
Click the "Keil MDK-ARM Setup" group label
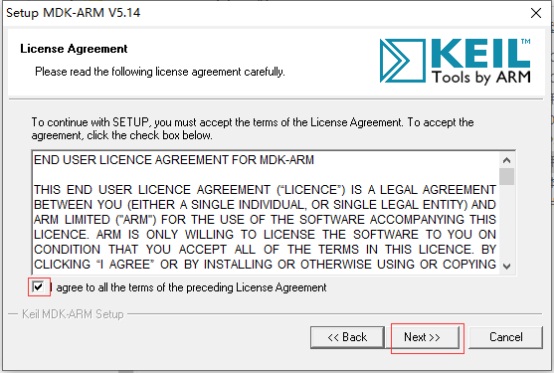pyautogui.click(x=72, y=314)
